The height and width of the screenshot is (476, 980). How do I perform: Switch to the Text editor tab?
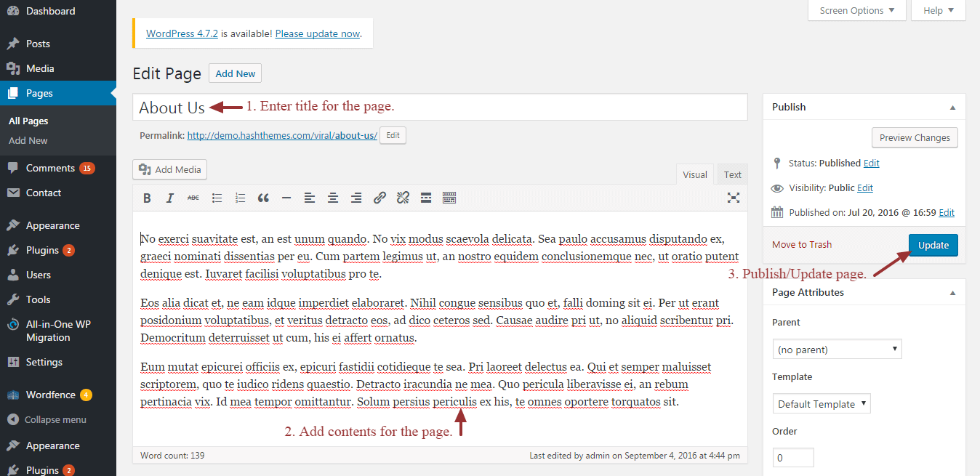[x=732, y=174]
